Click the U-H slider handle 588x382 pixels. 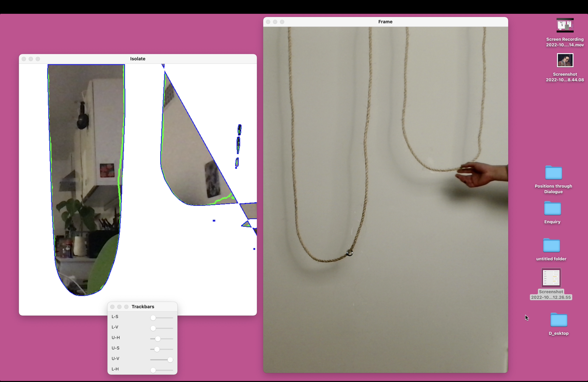pyautogui.click(x=158, y=339)
